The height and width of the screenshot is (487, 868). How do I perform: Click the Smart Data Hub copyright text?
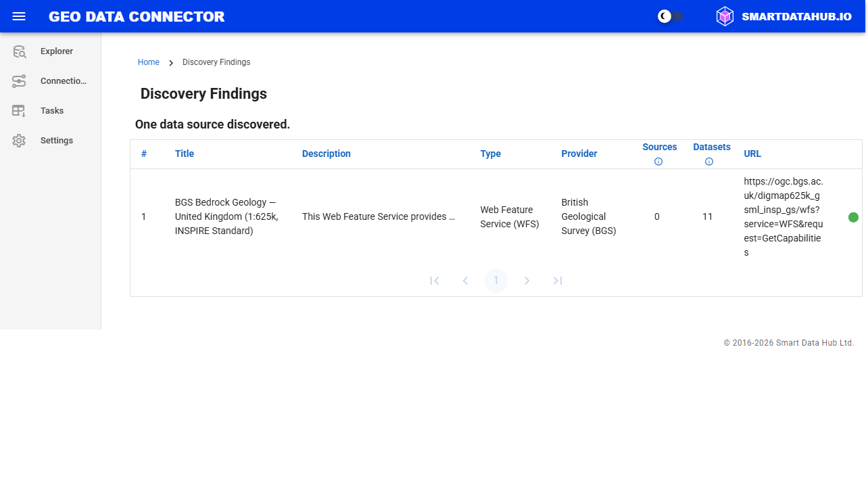[x=789, y=343]
